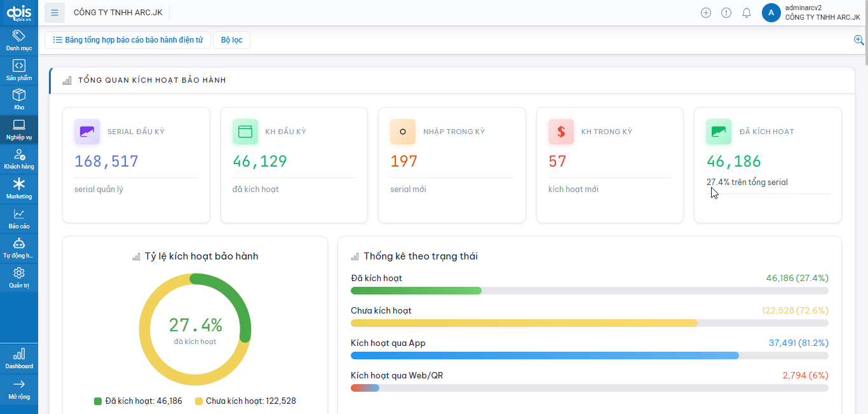Toggle the sidebar with the hamburger button

pos(54,12)
